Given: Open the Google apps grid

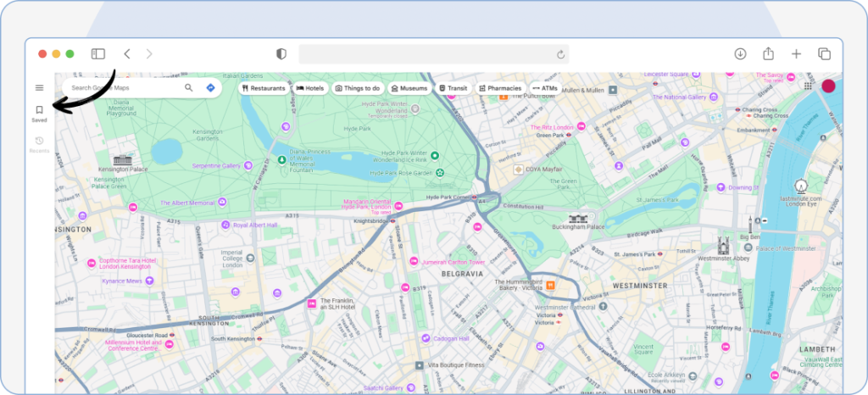Looking at the screenshot, I should point(808,86).
